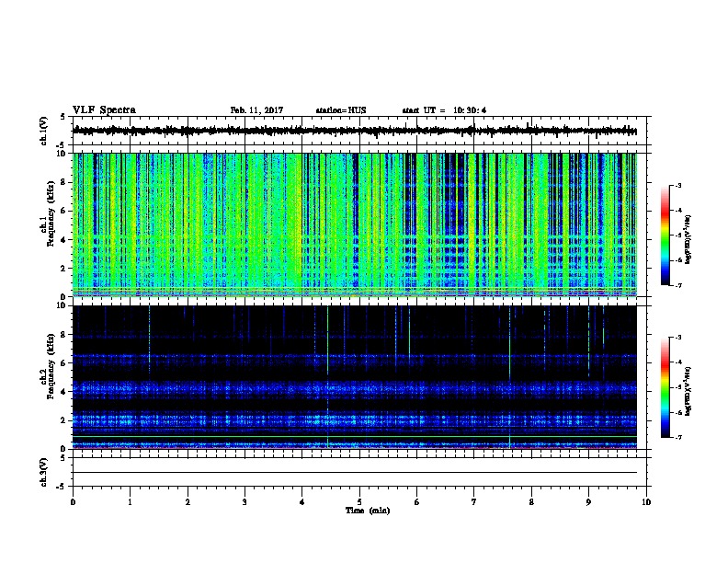The height and width of the screenshot is (563, 728).
Task: Click time axis tick label "3"
Action: (x=245, y=502)
